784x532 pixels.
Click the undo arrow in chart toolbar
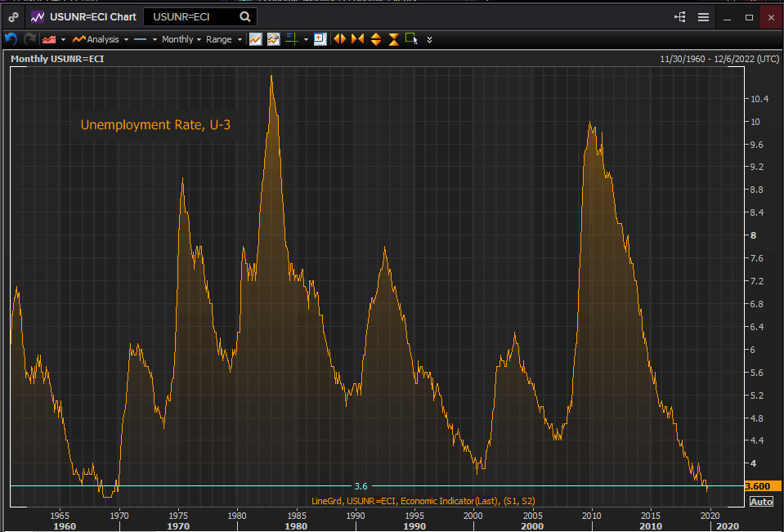point(11,39)
